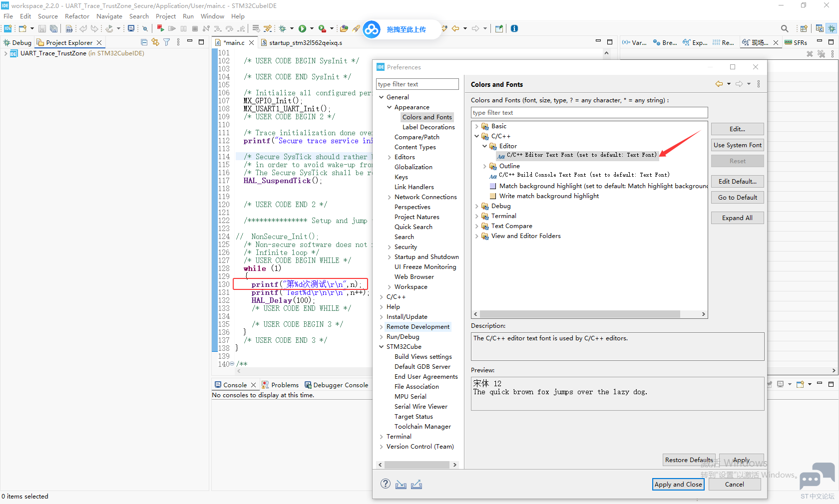Click the Save toolbar icon
839x504 pixels.
42,29
